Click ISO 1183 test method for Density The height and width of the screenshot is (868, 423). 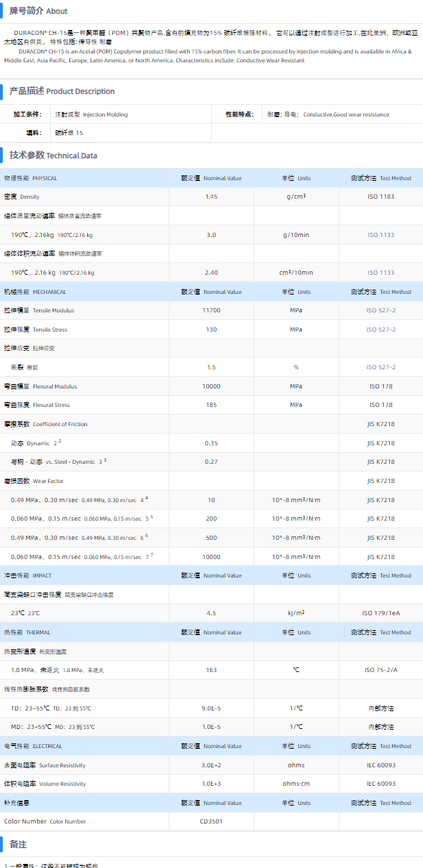[x=380, y=197]
